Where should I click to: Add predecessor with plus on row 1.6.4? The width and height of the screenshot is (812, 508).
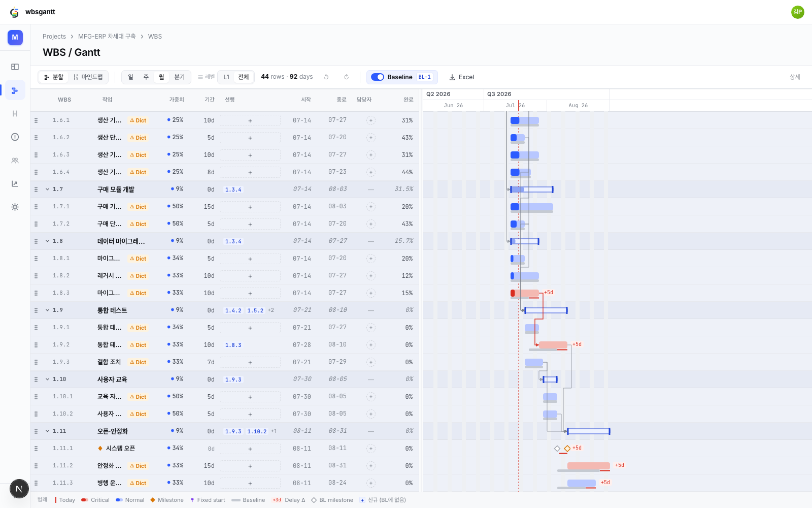tap(250, 172)
